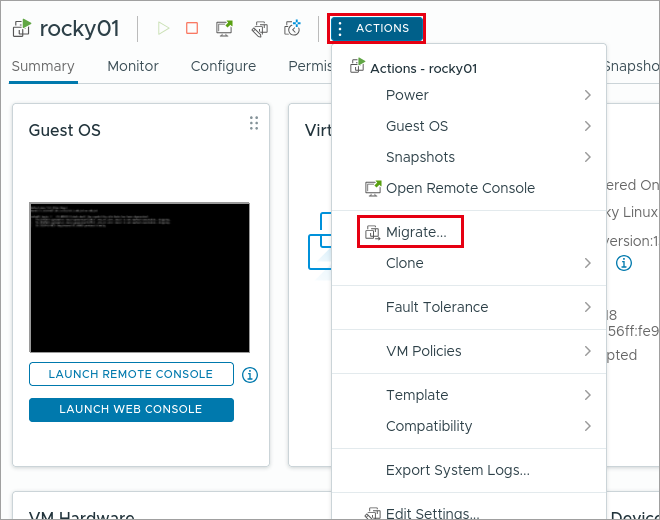Expand the Template submenu
Screen dimensions: 660x520
pos(469,395)
